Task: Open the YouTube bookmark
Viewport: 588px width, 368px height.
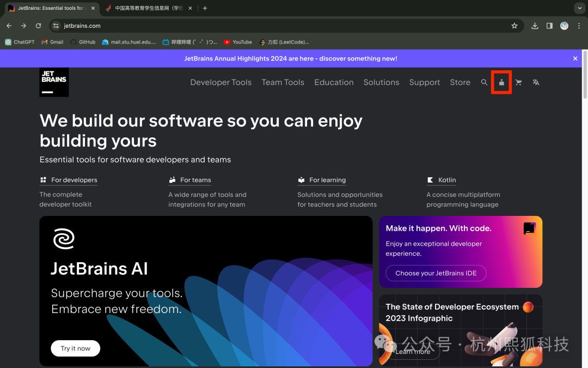Action: (237, 42)
